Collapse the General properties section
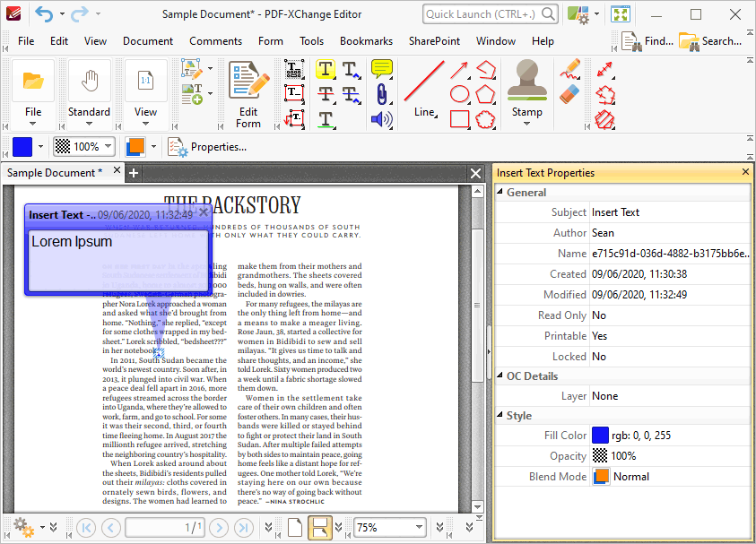 click(500, 192)
